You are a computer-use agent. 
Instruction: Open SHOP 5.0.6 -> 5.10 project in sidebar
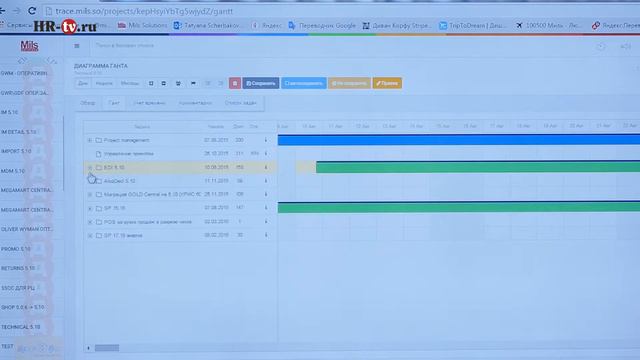(x=22, y=307)
